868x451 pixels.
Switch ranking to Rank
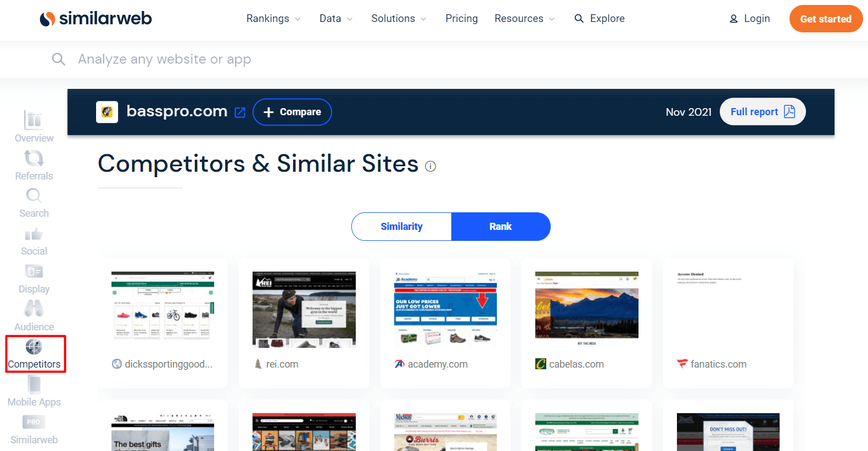coord(501,227)
